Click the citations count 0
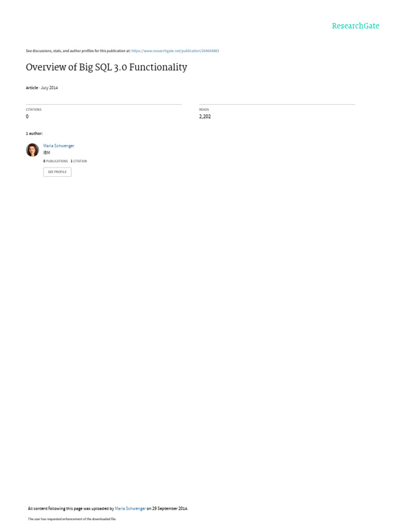The image size is (399, 532). point(27,116)
